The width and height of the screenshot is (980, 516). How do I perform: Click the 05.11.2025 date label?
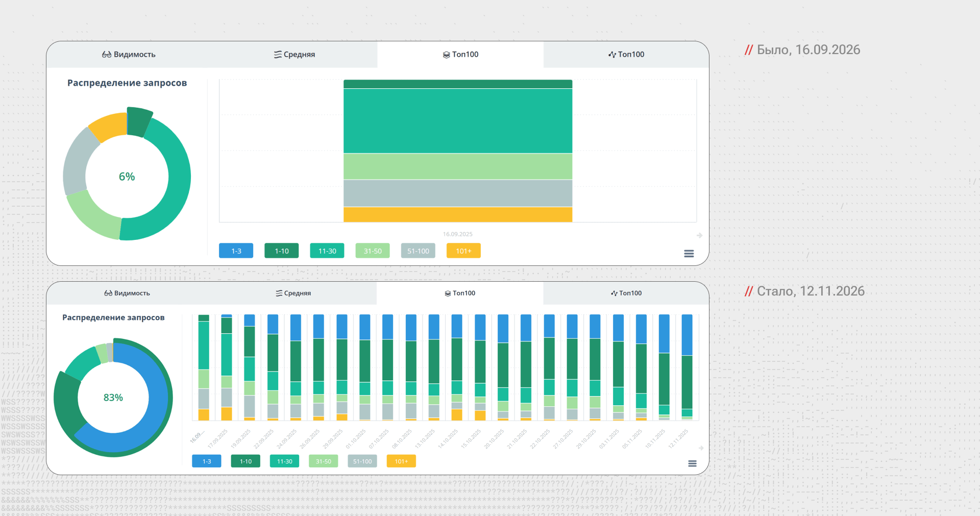pos(633,438)
